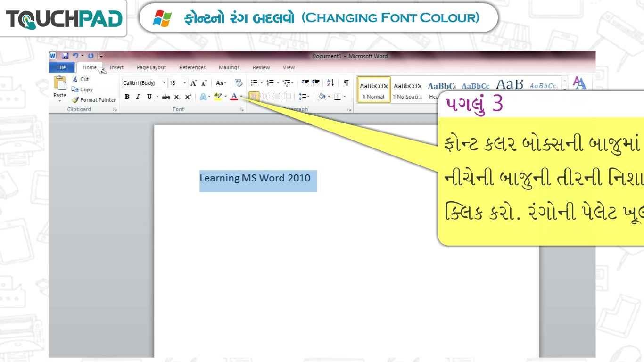
Task: Apply the No Spacing style
Action: coord(408,90)
